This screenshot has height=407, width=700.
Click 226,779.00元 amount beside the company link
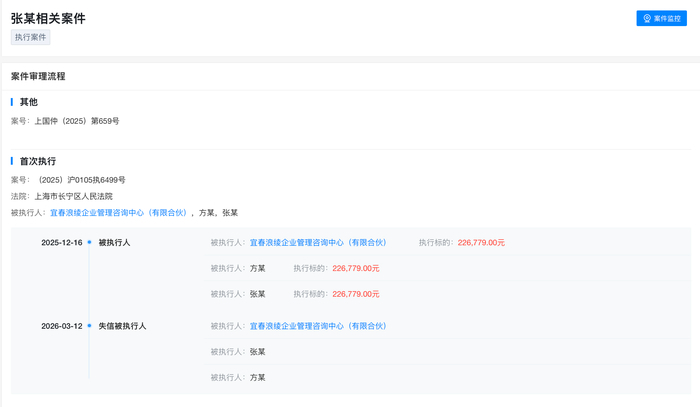click(x=481, y=242)
